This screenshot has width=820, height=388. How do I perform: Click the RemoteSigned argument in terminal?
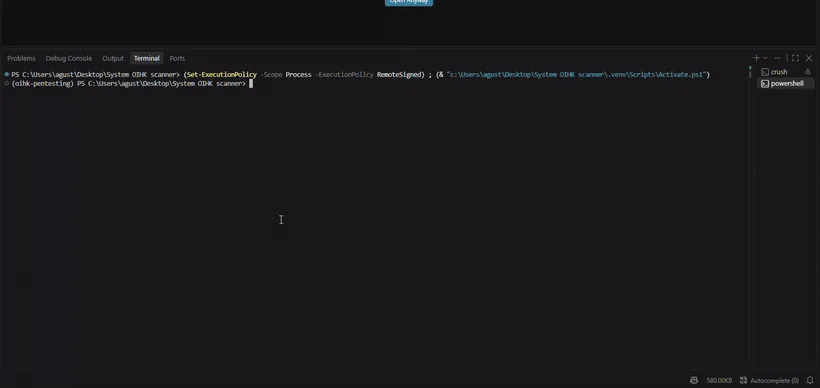pos(398,75)
